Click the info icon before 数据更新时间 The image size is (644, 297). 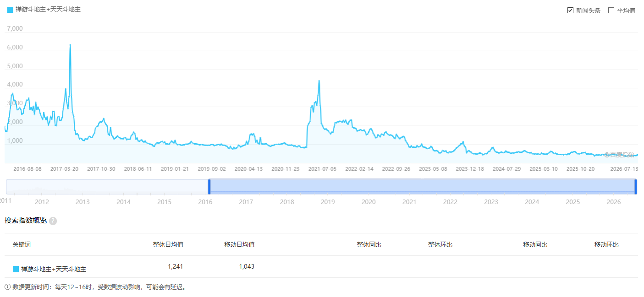pyautogui.click(x=7, y=287)
